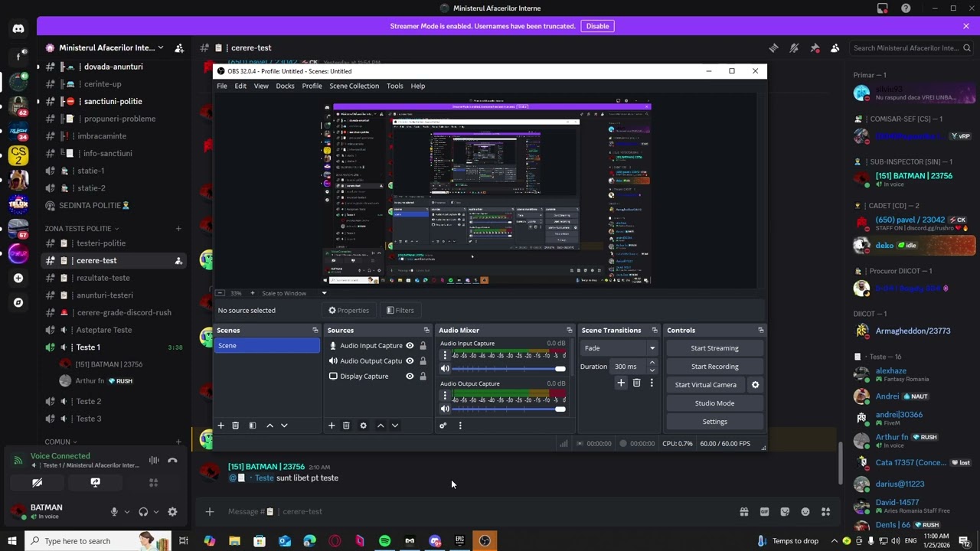Viewport: 980px width, 551px height.
Task: Open Audio Mixer three-dot menu at panel bottom
Action: point(460,425)
